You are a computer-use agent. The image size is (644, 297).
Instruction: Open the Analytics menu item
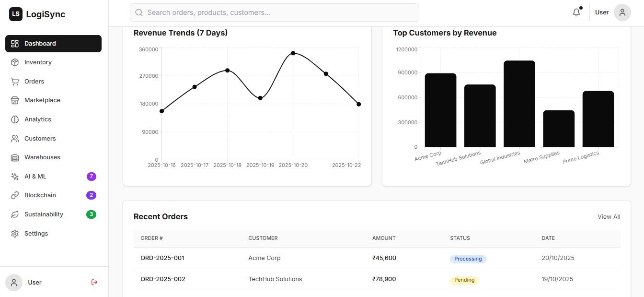tap(38, 119)
